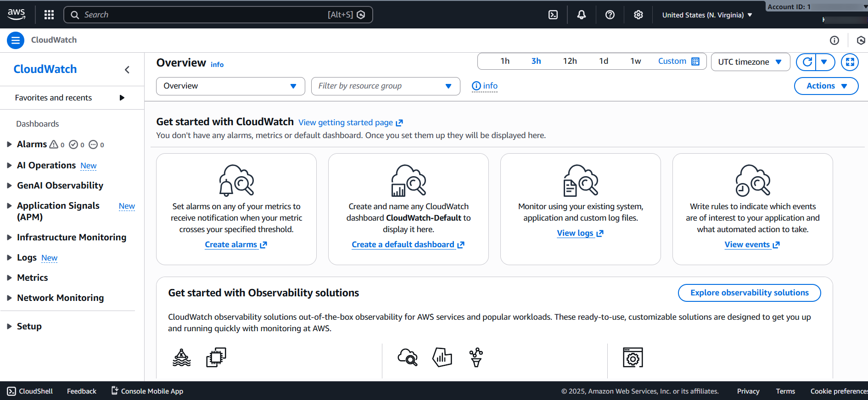Toggle the blue hamburger navigation menu

point(16,40)
